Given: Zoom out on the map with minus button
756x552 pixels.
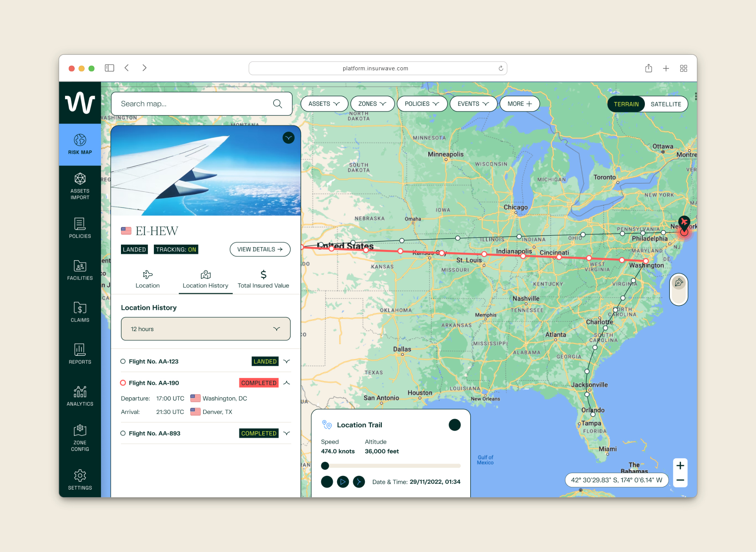Looking at the screenshot, I should 680,480.
